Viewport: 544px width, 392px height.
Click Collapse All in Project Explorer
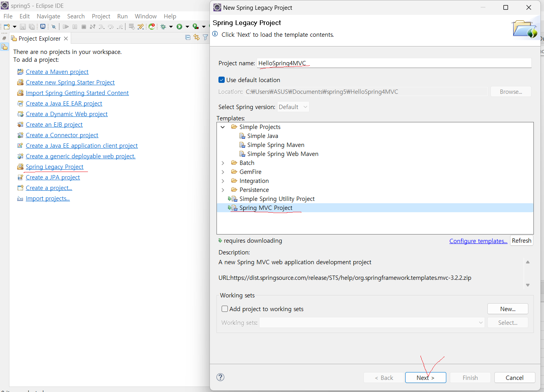tap(188, 38)
